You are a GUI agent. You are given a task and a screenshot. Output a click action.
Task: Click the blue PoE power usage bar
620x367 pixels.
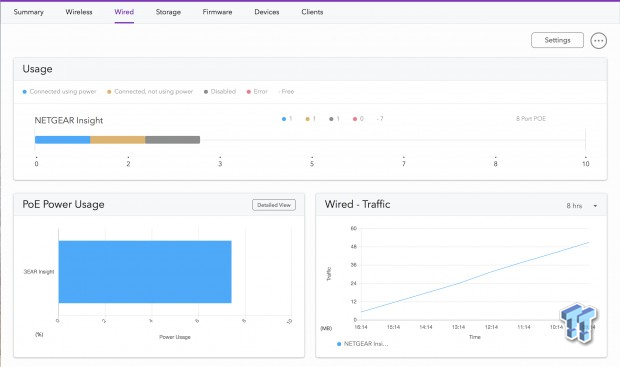[145, 272]
